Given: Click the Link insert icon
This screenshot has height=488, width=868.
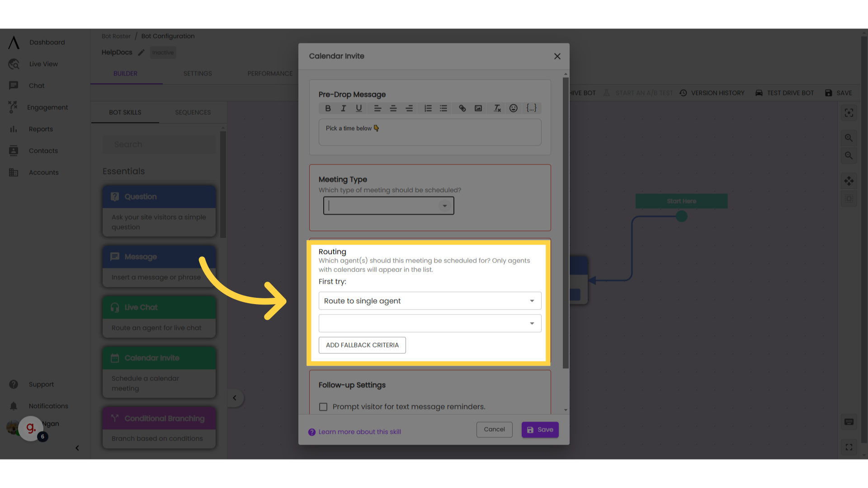Looking at the screenshot, I should click(462, 108).
